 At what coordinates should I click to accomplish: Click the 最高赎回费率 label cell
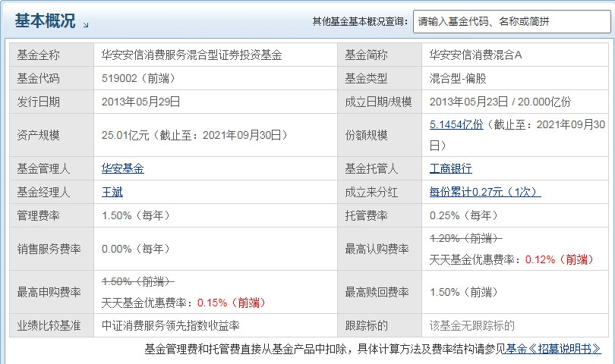[x=380, y=292]
